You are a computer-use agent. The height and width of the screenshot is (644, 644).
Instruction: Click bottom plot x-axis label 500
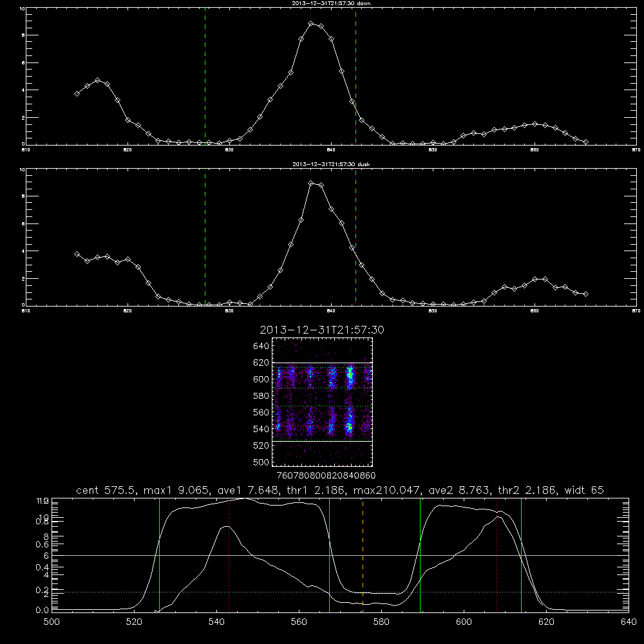(52, 622)
